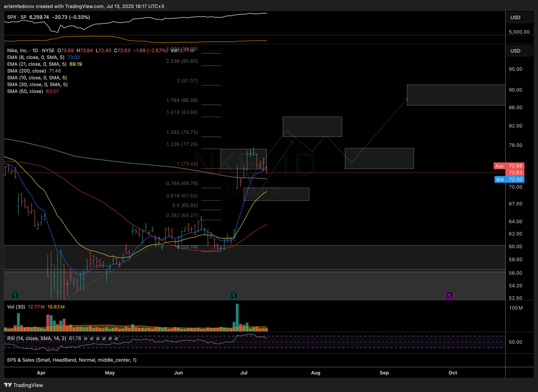Image resolution: width=538 pixels, height=392 pixels.
Task: Click the Jul label on the time axis
Action: (x=244, y=373)
